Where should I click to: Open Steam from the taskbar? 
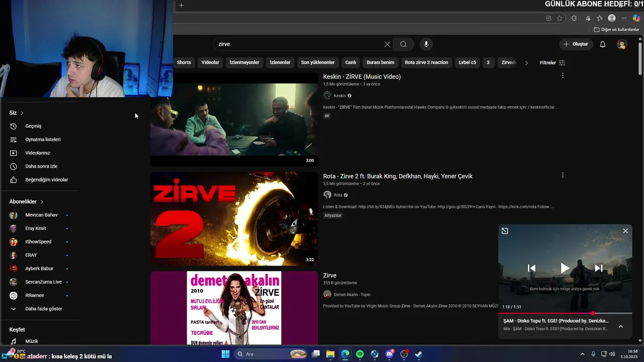coord(419,354)
